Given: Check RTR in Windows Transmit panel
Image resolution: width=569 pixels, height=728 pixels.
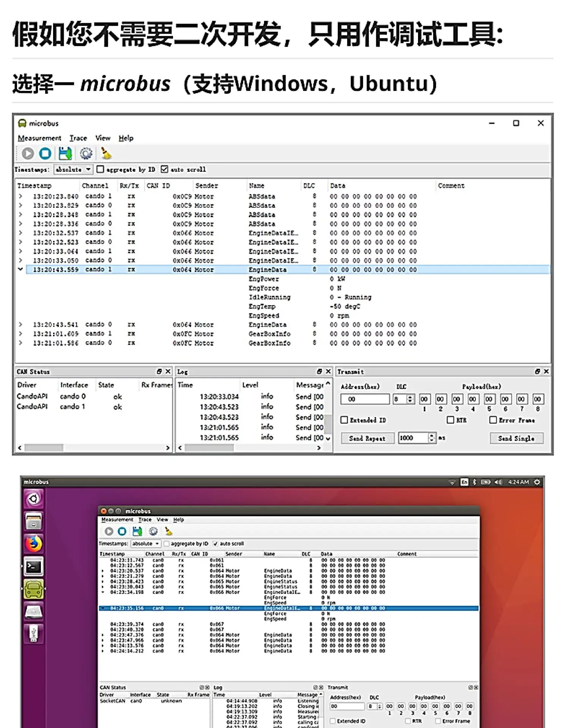Looking at the screenshot, I should (450, 420).
